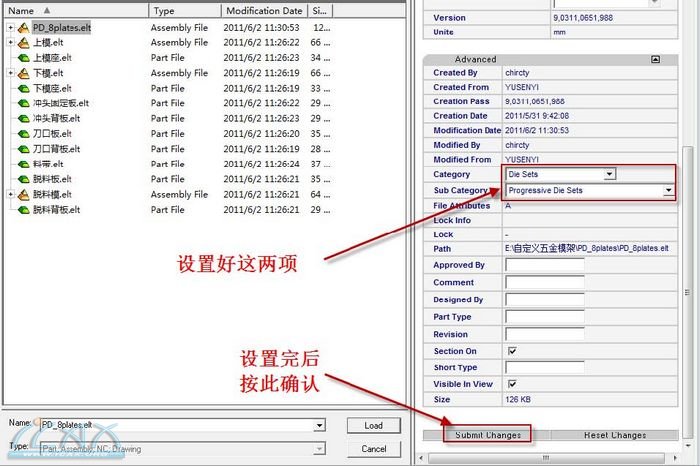This screenshot has width=700, height=466.
Task: Click the Creation Date value 2011/5/31 9:42:08
Action: coord(537,116)
